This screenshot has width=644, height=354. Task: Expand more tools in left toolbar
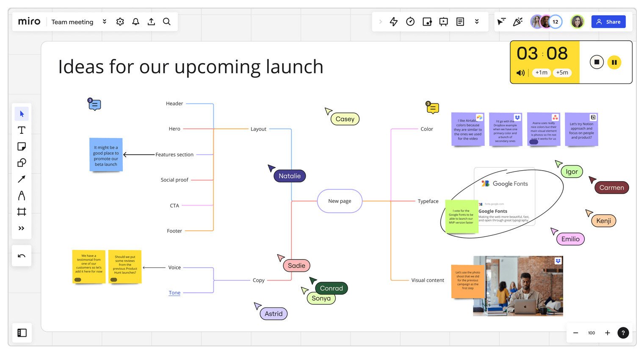point(22,228)
